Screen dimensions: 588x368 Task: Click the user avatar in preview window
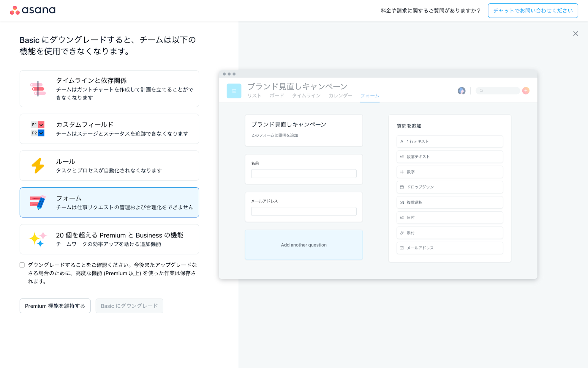pos(461,91)
